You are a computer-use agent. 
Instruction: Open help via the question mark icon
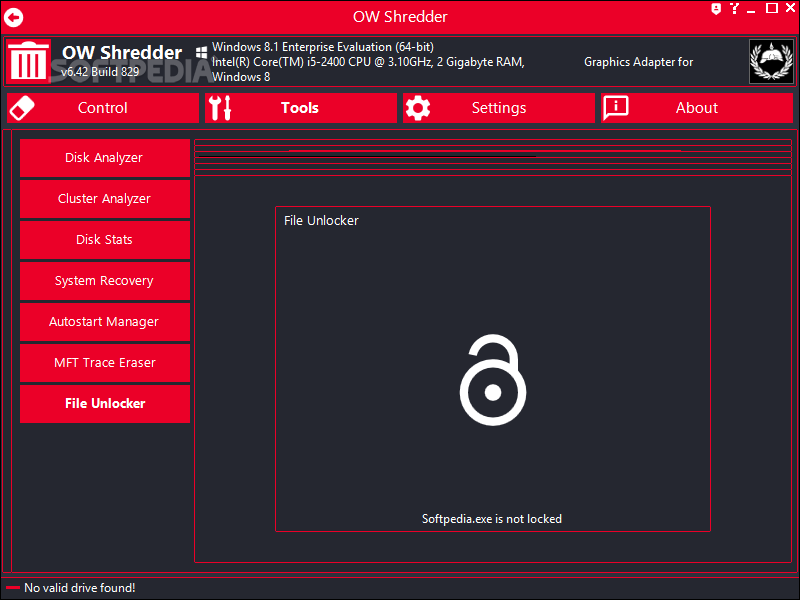734,8
